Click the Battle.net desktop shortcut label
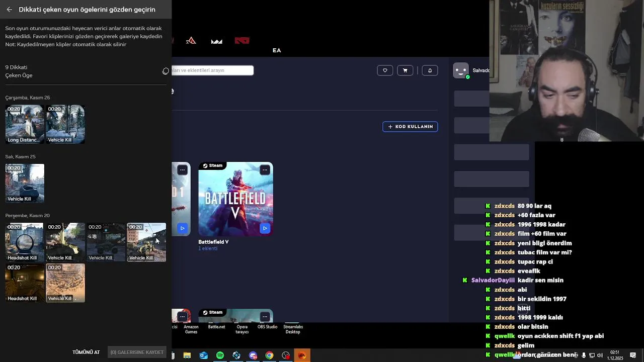The width and height of the screenshot is (644, 362). click(x=216, y=327)
